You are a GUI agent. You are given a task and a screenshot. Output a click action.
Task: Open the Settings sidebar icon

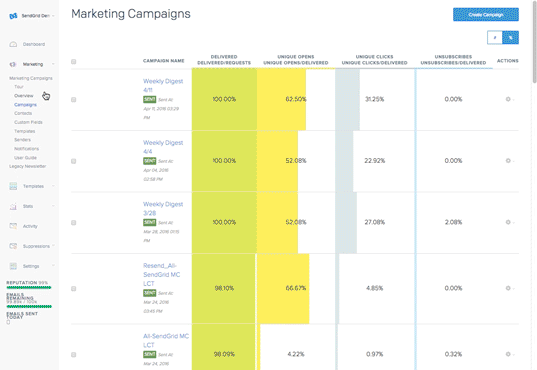tap(13, 266)
